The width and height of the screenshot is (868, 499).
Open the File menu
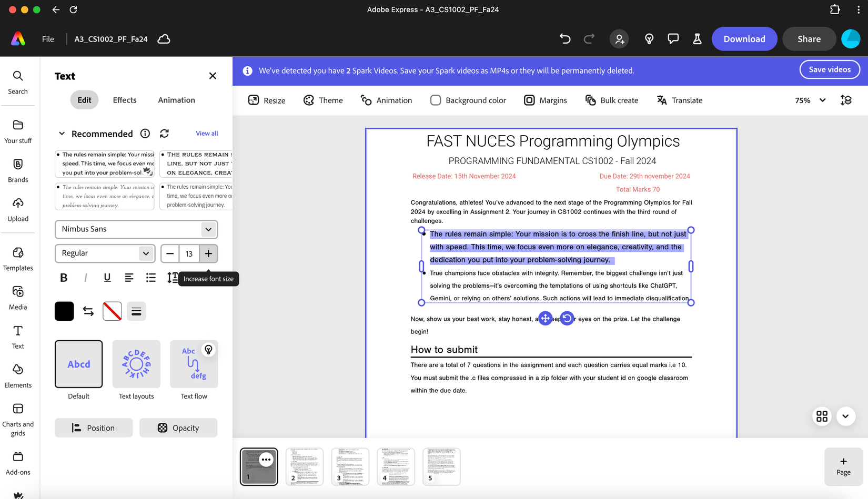pos(48,39)
